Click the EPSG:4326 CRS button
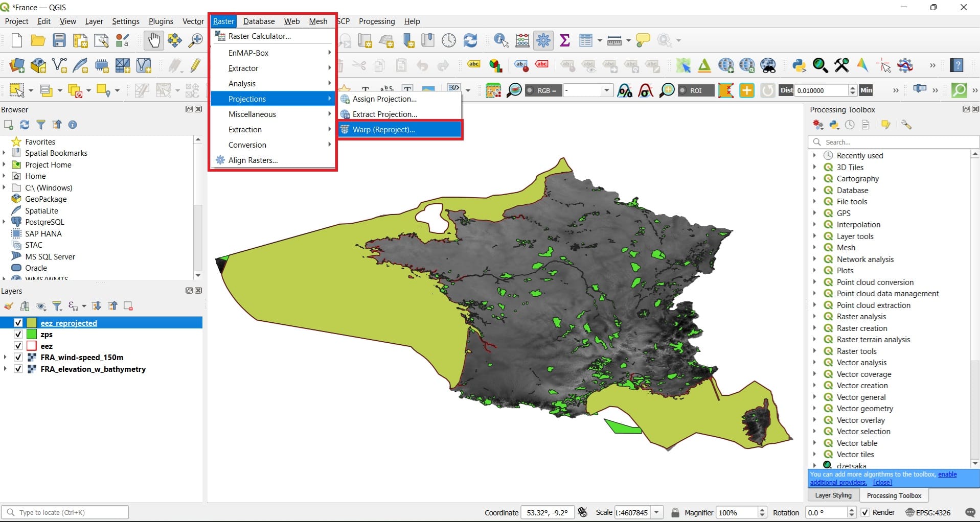Screen dimensions: 980x522 pyautogui.click(x=928, y=512)
